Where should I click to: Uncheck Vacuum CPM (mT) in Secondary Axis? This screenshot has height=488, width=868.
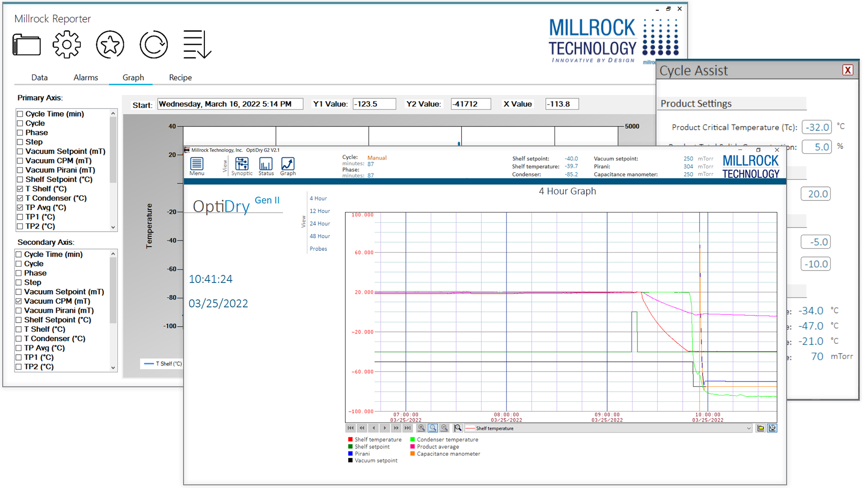tap(19, 301)
